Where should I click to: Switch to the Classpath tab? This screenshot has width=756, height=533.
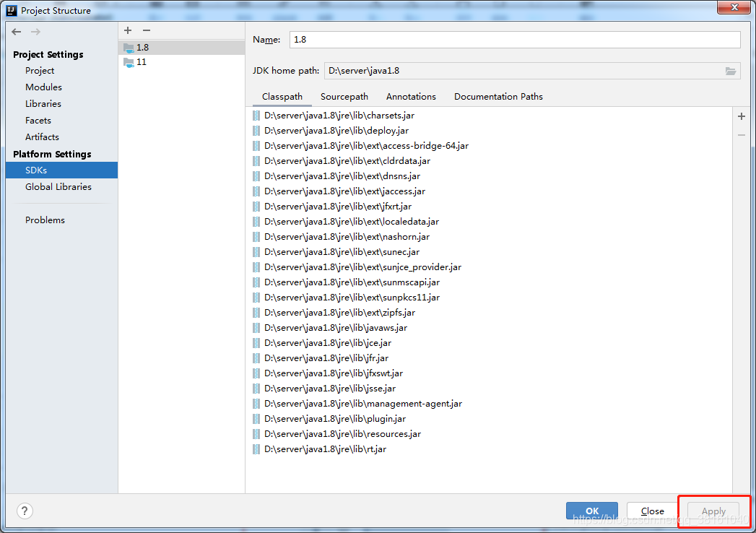pos(282,97)
